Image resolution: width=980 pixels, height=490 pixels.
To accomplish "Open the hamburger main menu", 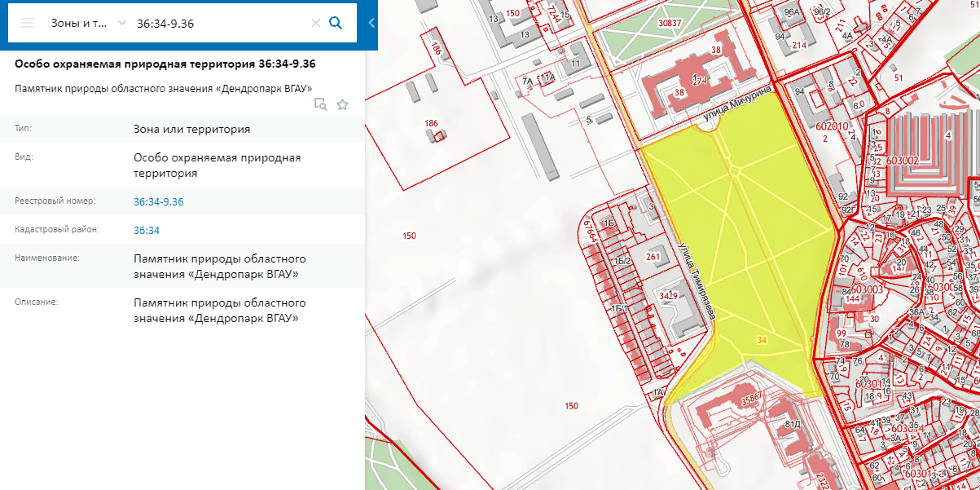I will coord(28,23).
